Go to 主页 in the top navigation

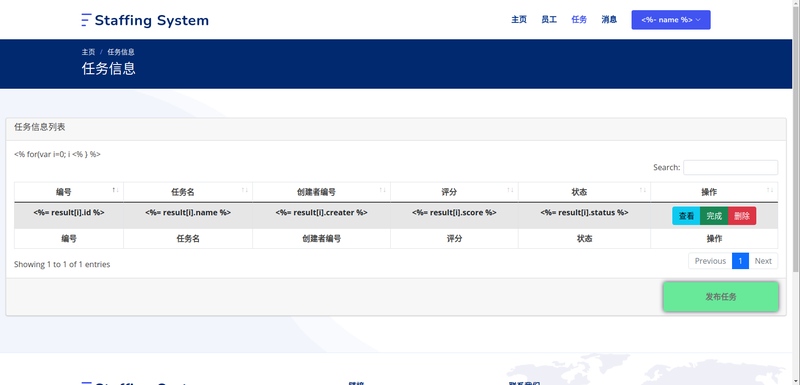[519, 20]
